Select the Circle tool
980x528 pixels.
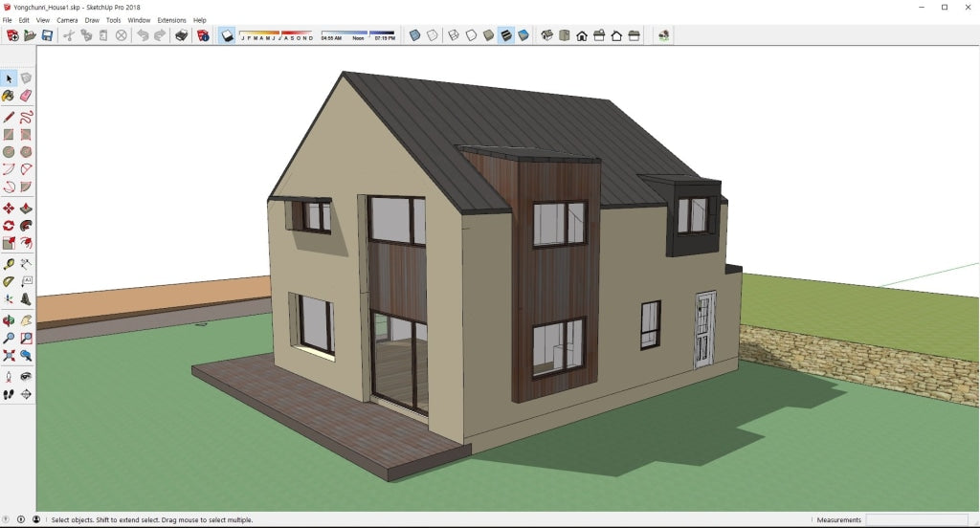click(9, 152)
